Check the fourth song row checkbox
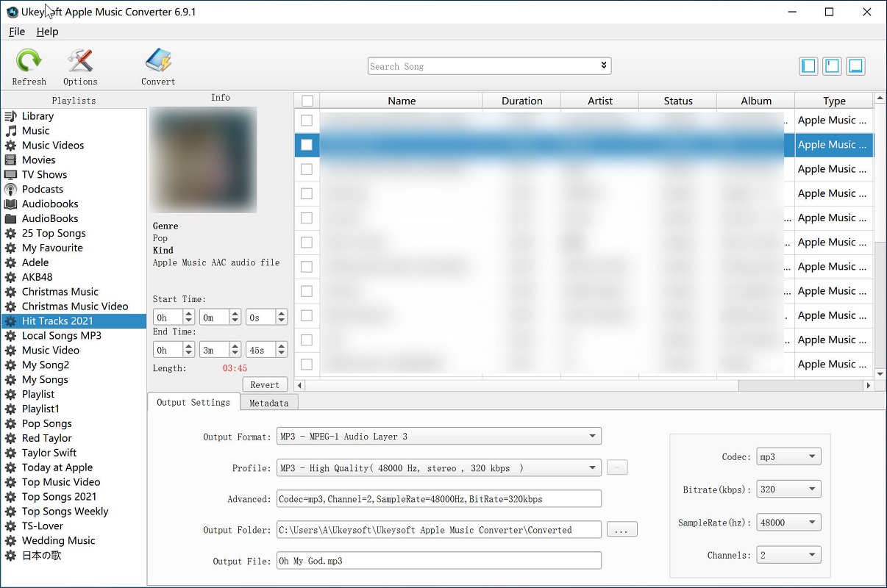This screenshot has height=588, width=887. [x=307, y=193]
